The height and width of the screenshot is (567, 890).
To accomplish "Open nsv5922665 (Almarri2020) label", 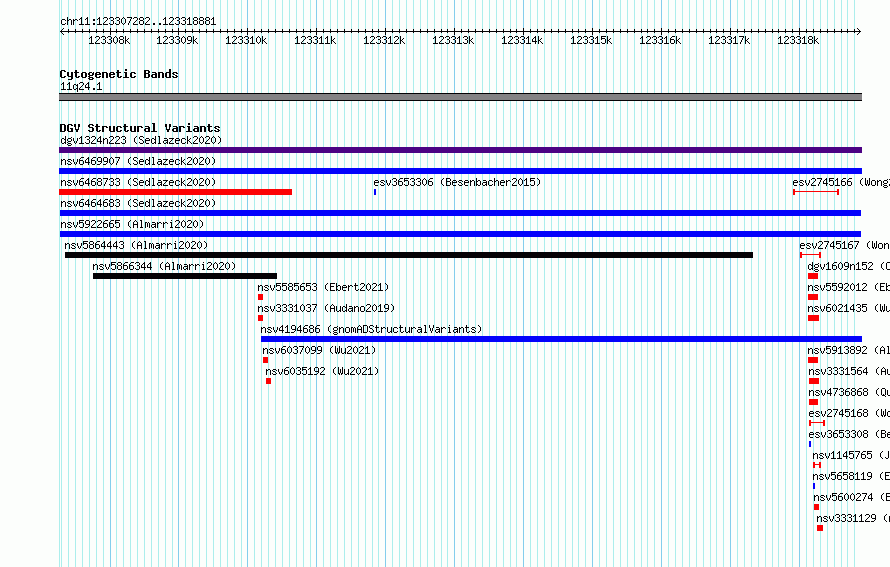I will (132, 224).
